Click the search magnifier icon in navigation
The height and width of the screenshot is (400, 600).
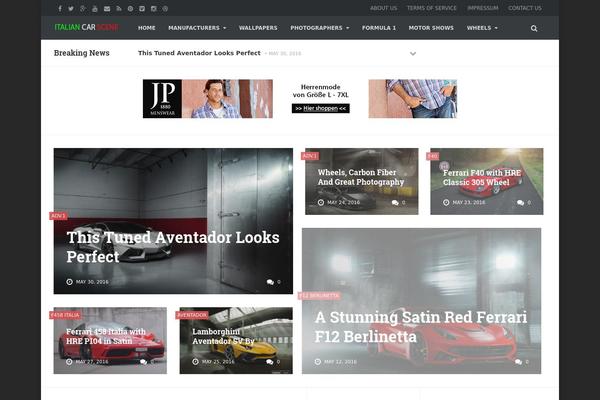pyautogui.click(x=534, y=28)
